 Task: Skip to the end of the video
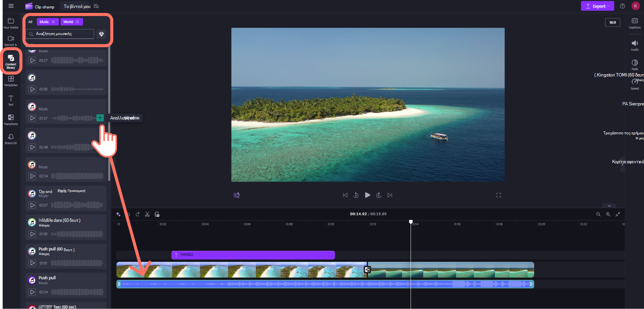click(x=390, y=195)
